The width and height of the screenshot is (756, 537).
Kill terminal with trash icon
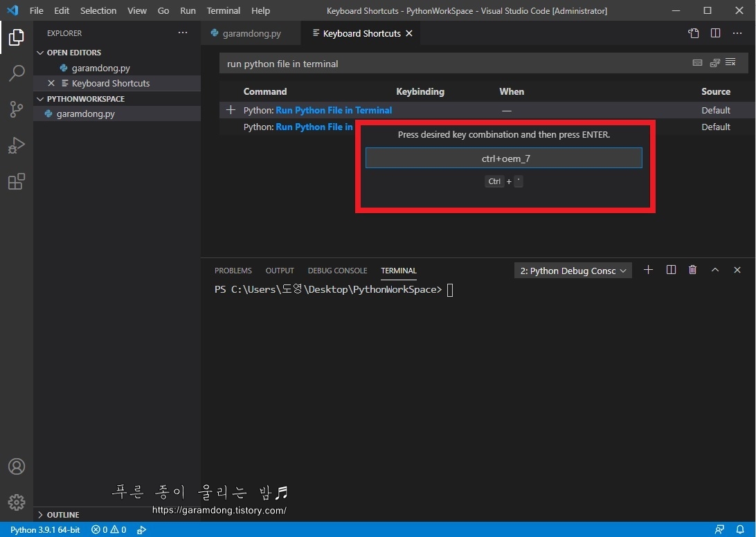[693, 270]
